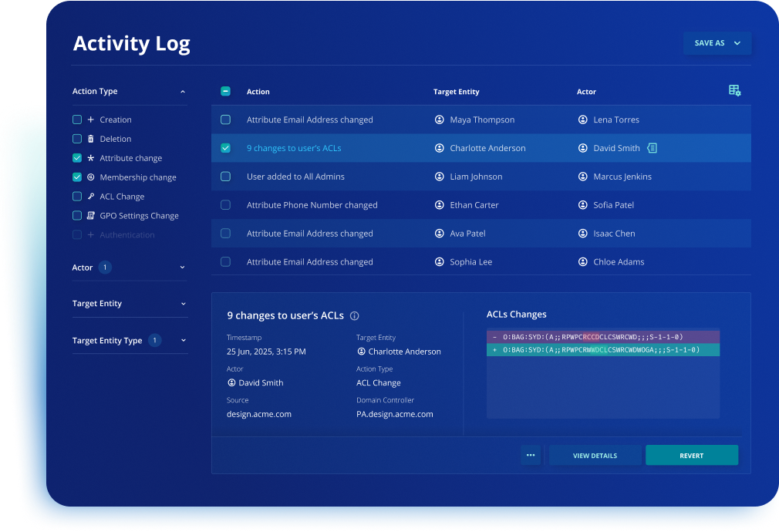Viewport: 779px width, 532px height.
Task: Expand the Target Entity Type filter
Action: (x=184, y=339)
